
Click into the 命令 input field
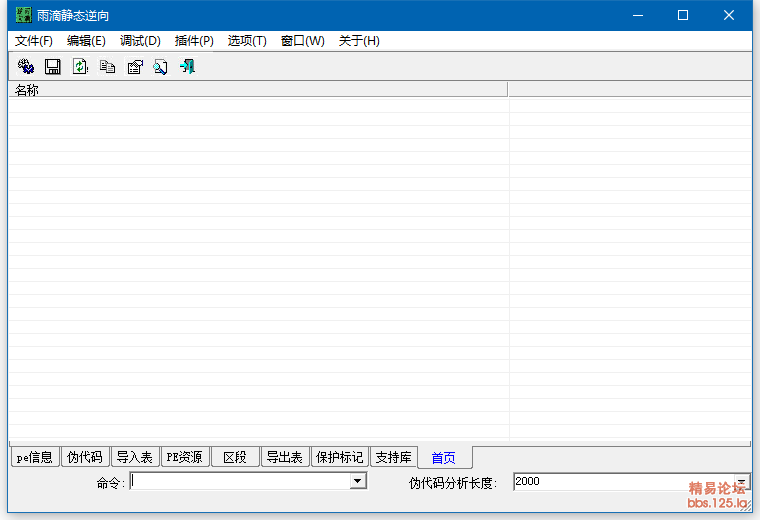[x=240, y=481]
